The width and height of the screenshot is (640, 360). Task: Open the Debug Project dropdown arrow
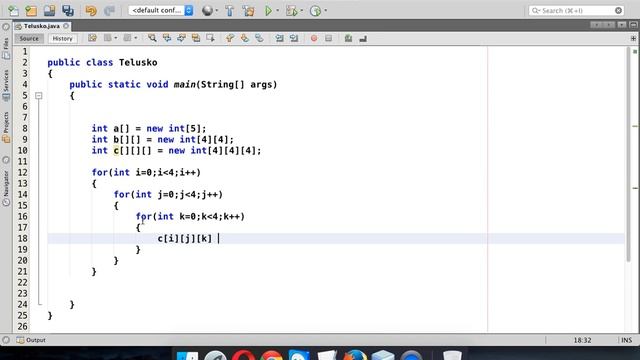302,11
